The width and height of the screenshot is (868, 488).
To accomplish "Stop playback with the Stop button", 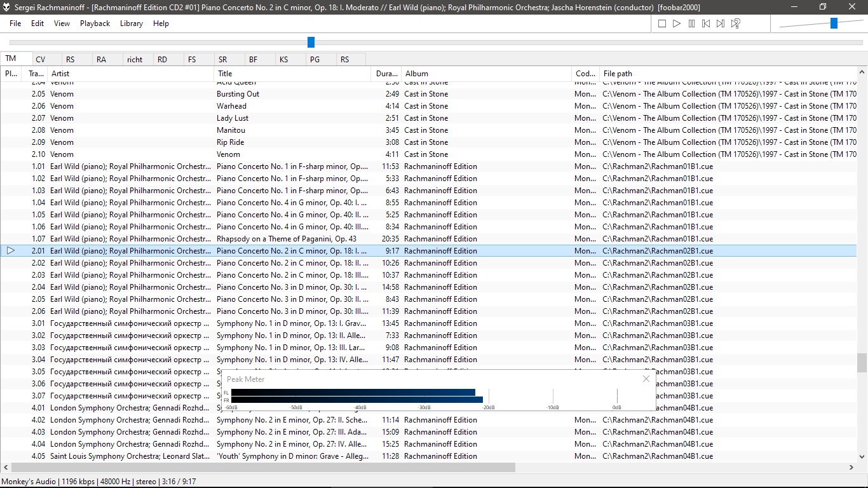I will 662,24.
